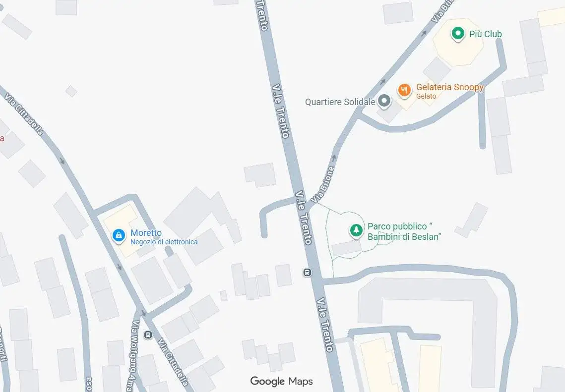Click the Google Maps logo
Image resolution: width=565 pixels, height=392 pixels.
281,381
